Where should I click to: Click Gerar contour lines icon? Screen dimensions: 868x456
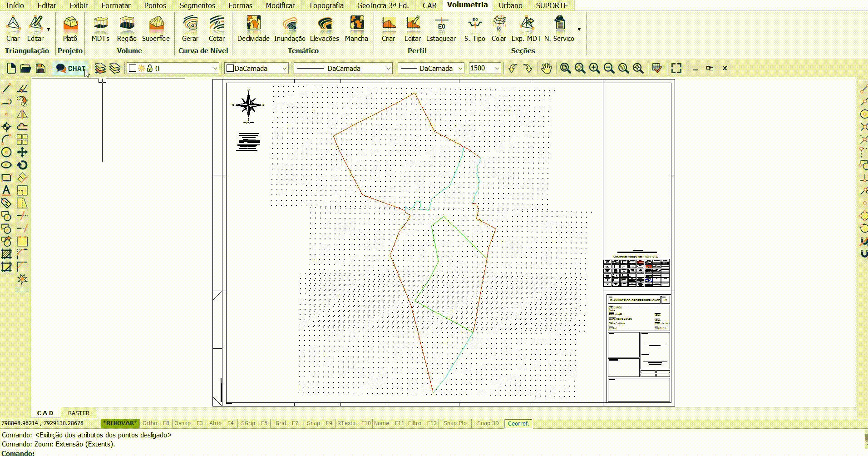[190, 28]
